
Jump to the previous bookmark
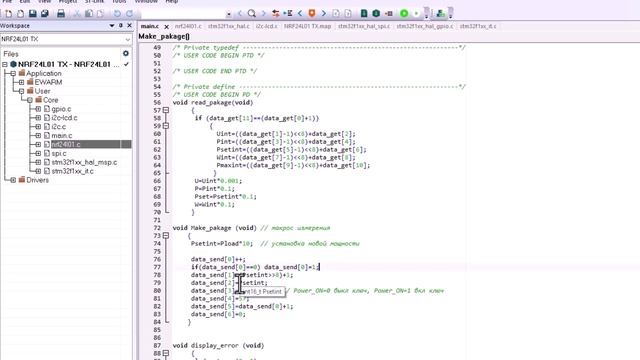[x=300, y=13]
